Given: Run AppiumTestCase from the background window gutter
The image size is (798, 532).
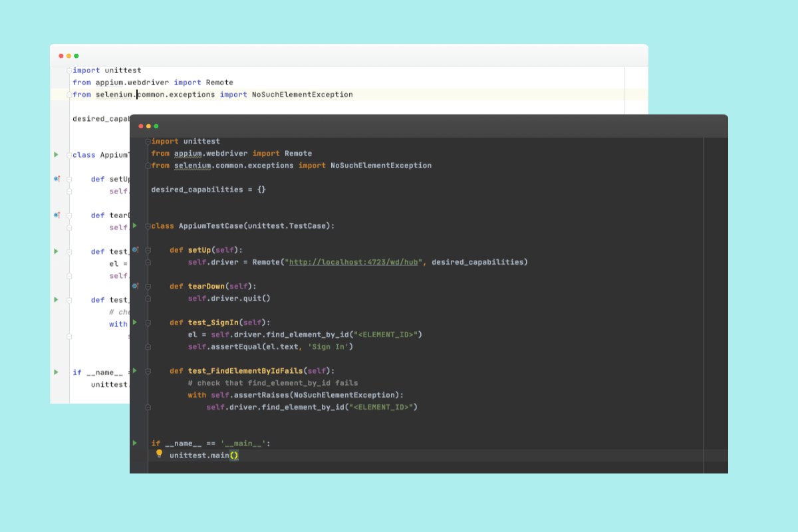Looking at the screenshot, I should (57, 154).
